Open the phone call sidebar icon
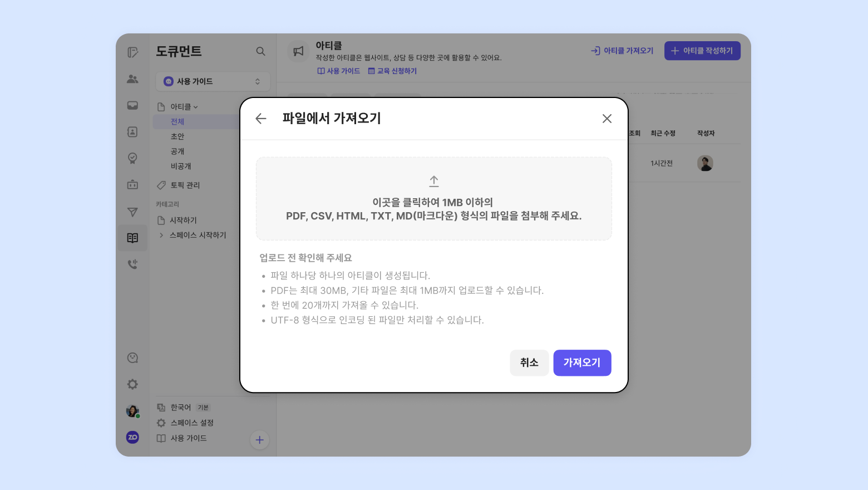Viewport: 868px width, 490px height. click(132, 264)
